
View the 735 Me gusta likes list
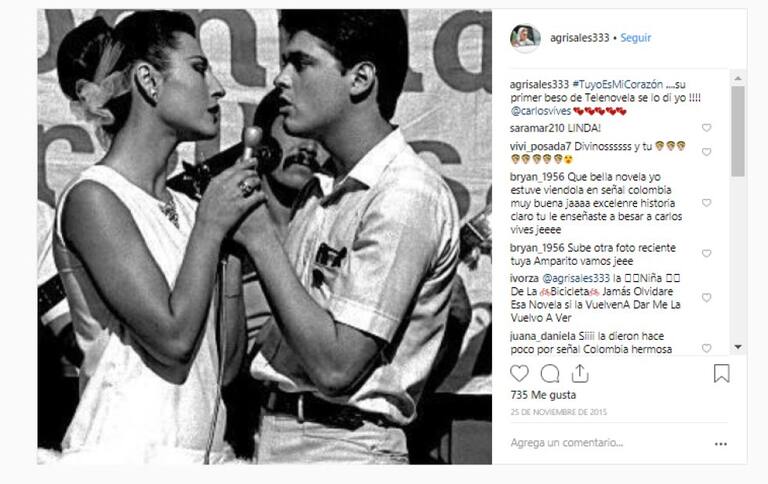pos(543,395)
